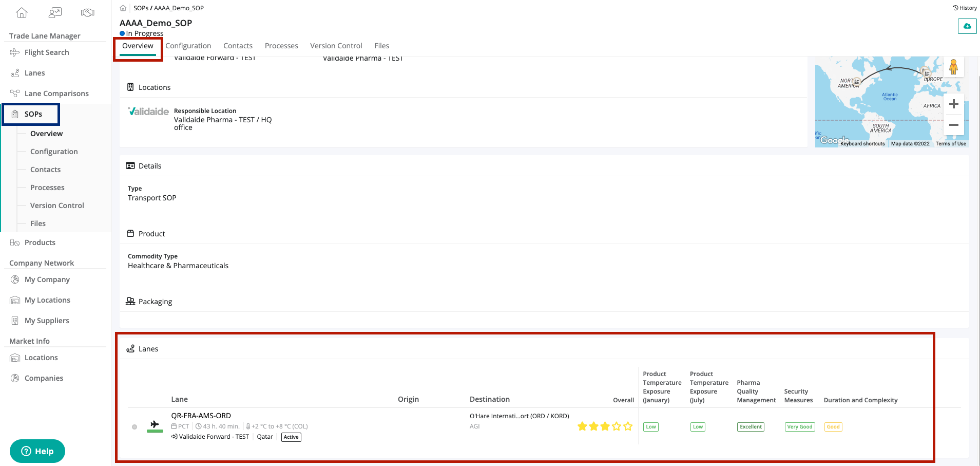
Task: Switch to the Configuration tab
Action: tap(188, 46)
